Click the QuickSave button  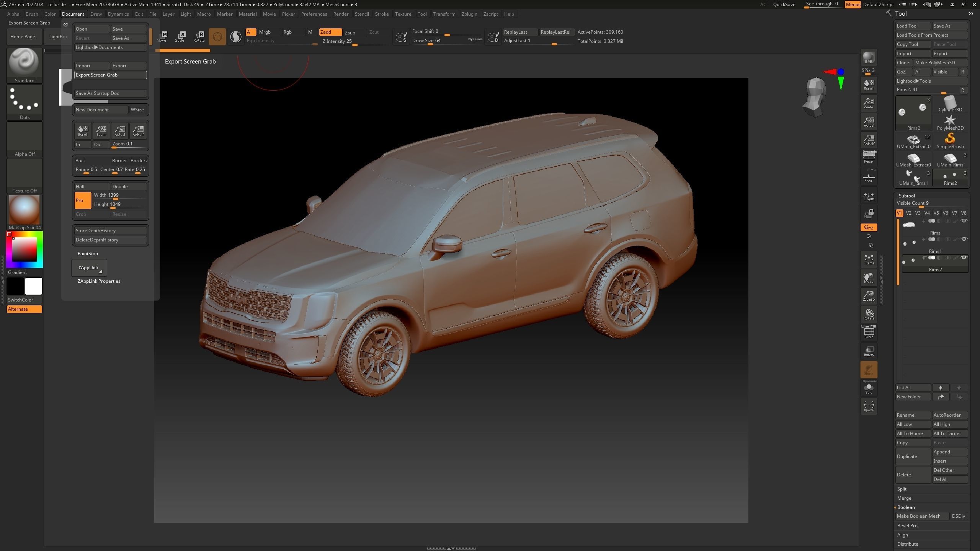[x=784, y=5]
